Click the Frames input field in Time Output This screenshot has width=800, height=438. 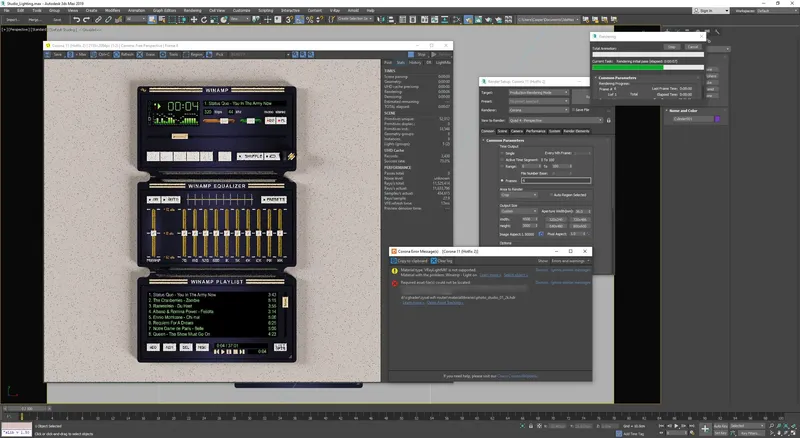(x=555, y=180)
